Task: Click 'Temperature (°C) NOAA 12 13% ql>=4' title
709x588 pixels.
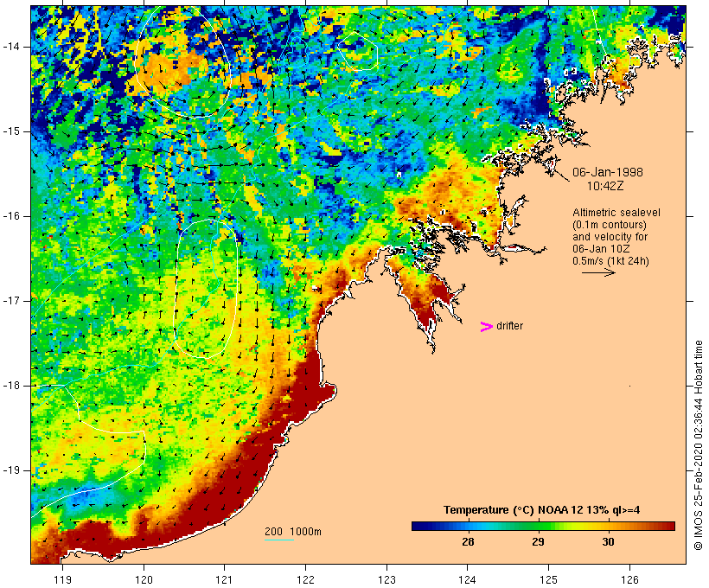Action: [542, 510]
